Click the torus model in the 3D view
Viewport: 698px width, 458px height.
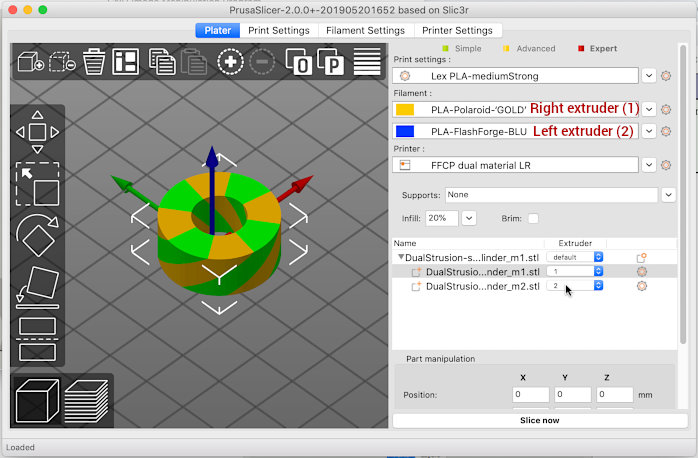pos(219,234)
